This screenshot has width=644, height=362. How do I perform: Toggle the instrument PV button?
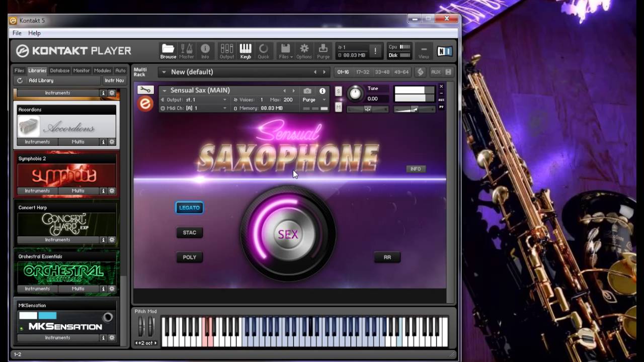point(441,107)
